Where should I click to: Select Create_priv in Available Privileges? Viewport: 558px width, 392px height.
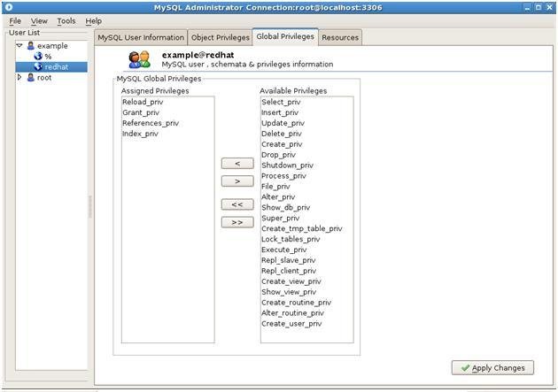282,144
